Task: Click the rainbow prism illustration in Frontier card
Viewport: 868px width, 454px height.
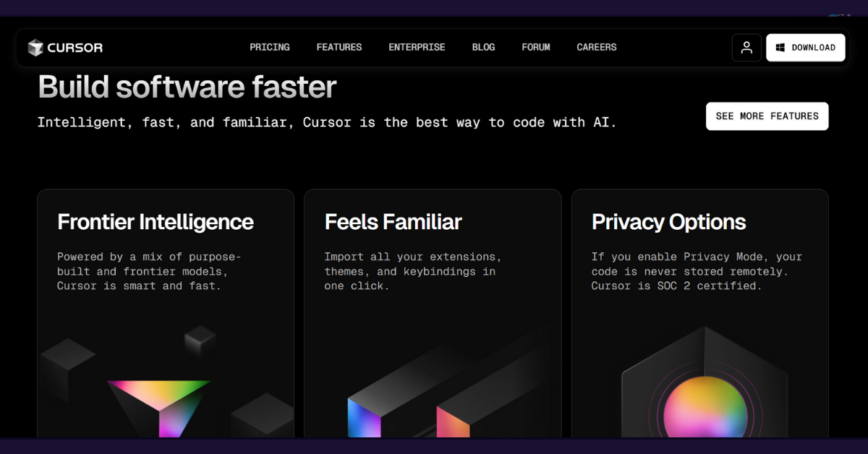Action: [159, 408]
